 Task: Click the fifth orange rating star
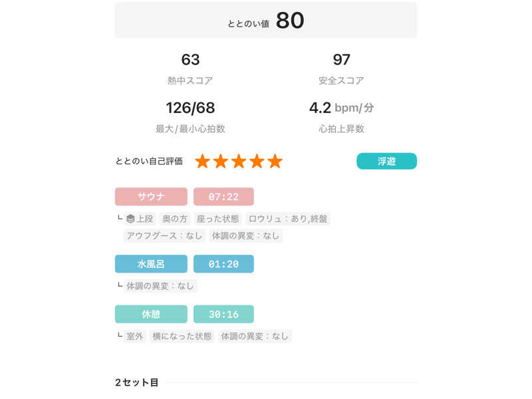pos(275,162)
